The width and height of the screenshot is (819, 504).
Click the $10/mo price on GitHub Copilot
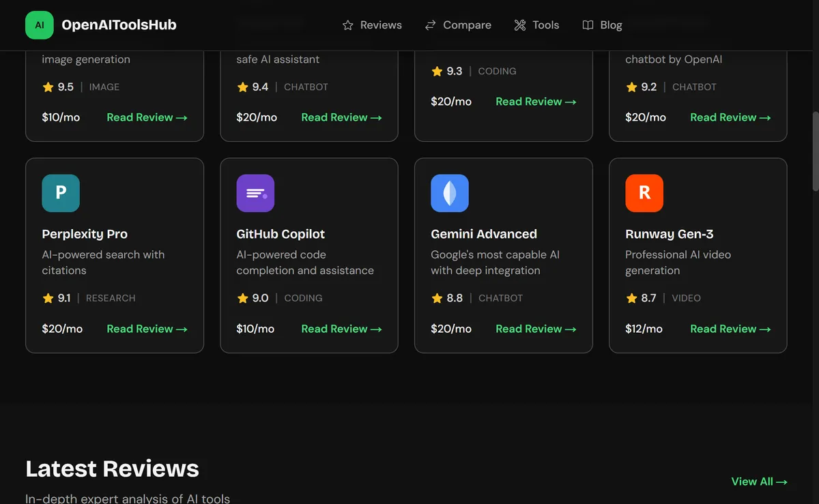point(255,329)
